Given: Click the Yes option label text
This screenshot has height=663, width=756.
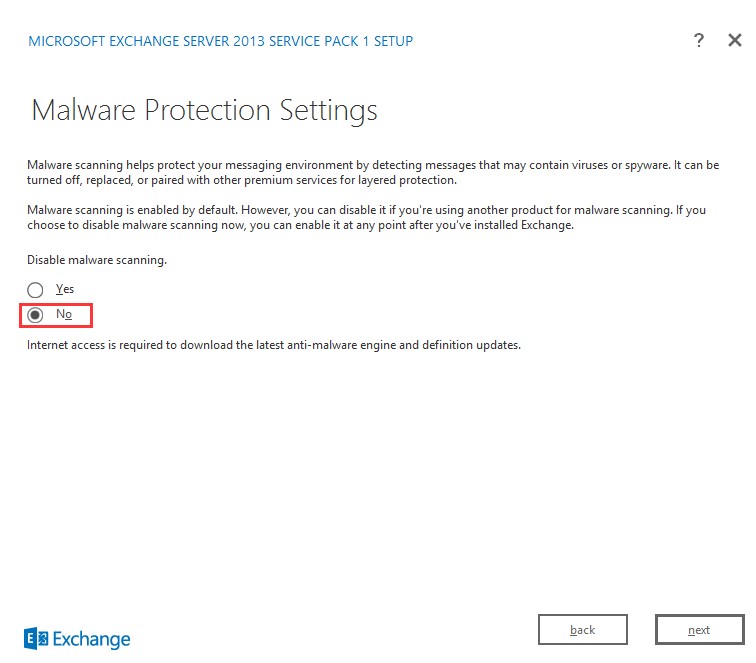Looking at the screenshot, I should point(65,289).
